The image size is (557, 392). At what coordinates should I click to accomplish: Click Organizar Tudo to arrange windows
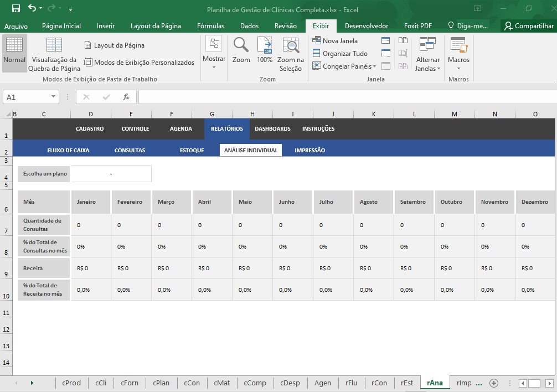(x=340, y=54)
